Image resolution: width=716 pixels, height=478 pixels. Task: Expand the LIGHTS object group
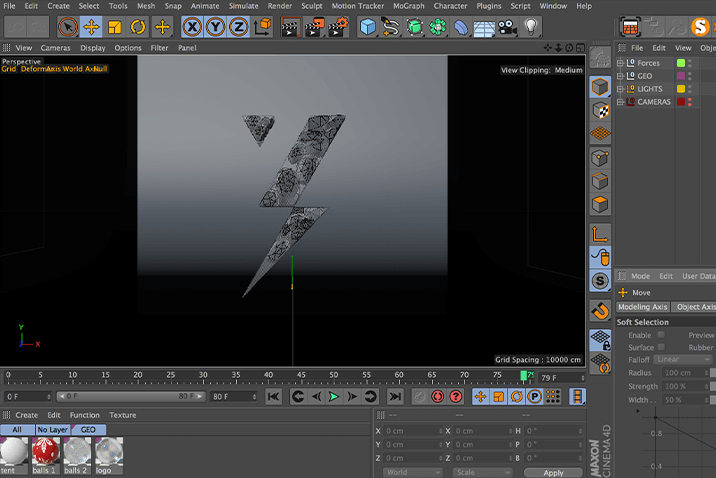click(620, 89)
